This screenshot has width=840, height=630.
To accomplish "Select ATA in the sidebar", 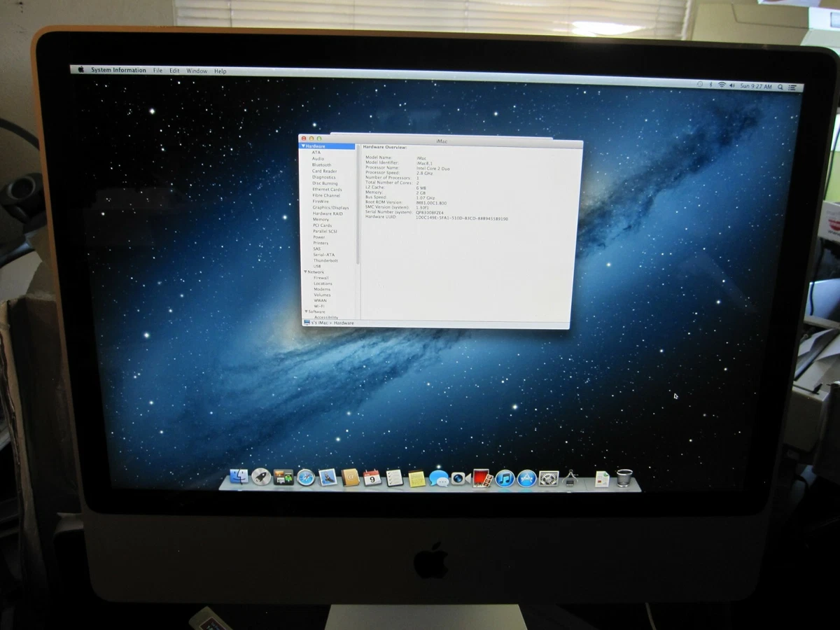I will click(316, 153).
